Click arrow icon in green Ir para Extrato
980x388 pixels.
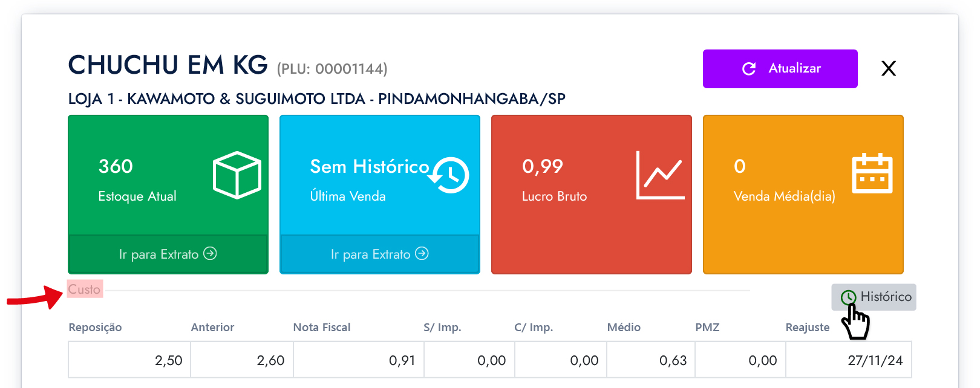[x=210, y=254]
